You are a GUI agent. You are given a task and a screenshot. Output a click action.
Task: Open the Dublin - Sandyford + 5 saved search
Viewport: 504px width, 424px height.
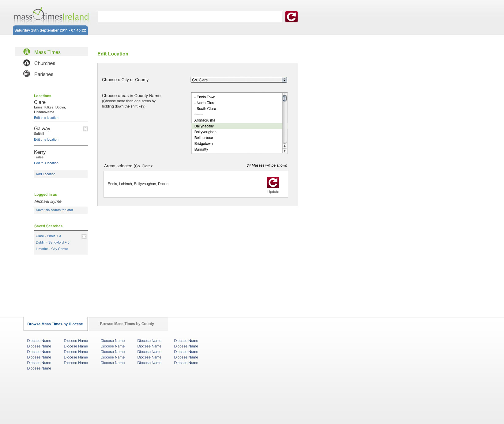tap(53, 243)
